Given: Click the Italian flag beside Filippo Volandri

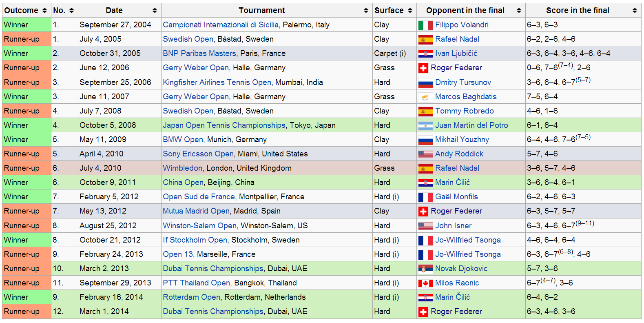Looking at the screenshot, I should (425, 25).
